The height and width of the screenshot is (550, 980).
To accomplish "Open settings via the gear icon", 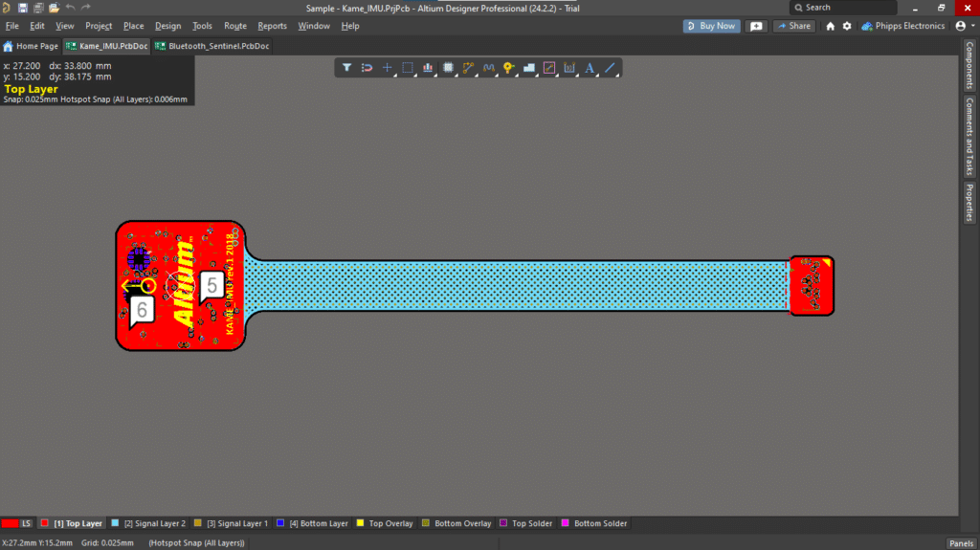I will click(847, 26).
